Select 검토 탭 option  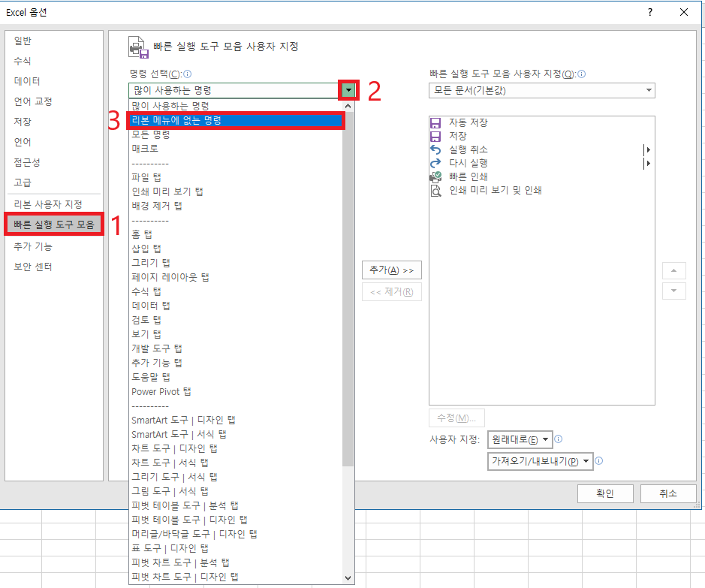(x=236, y=320)
